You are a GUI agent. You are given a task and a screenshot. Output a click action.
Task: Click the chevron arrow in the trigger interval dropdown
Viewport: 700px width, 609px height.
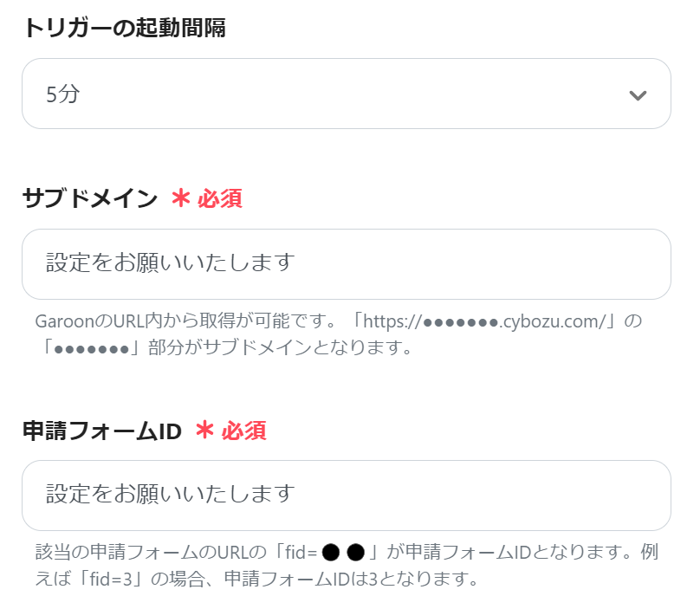[x=638, y=95]
